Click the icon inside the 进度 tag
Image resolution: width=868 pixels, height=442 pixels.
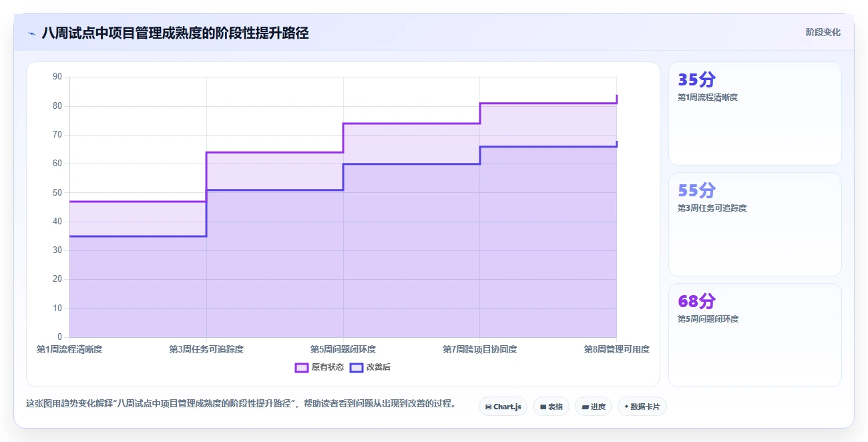(585, 407)
